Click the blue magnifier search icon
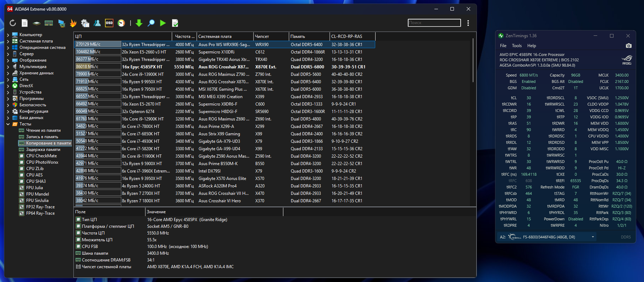 pos(151,23)
